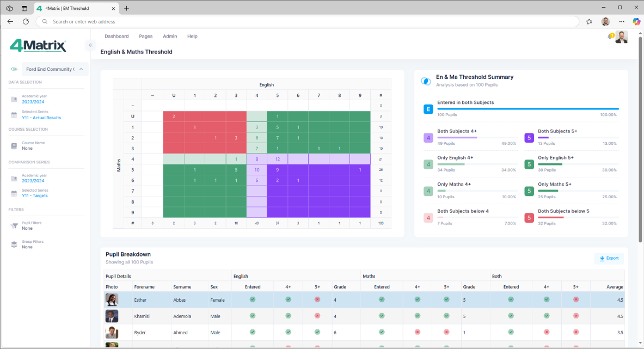Click the 4Matrix logo in sidebar

[38, 46]
